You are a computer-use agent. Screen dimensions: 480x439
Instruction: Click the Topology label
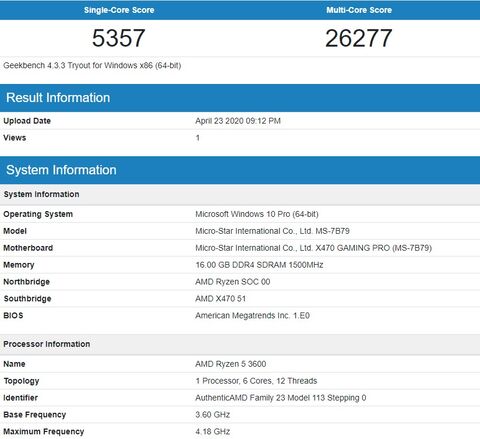coord(21,381)
